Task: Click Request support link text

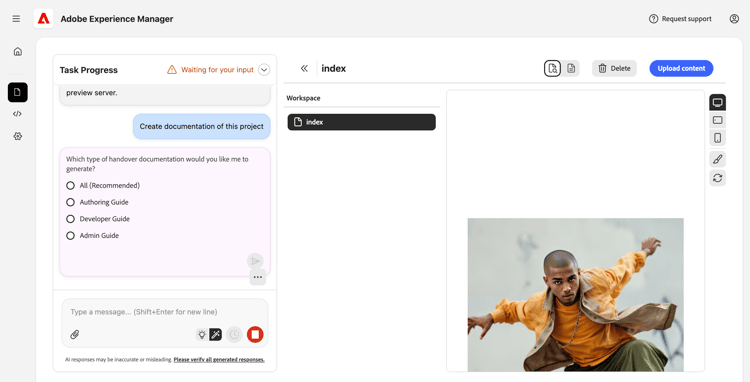Action: click(686, 19)
